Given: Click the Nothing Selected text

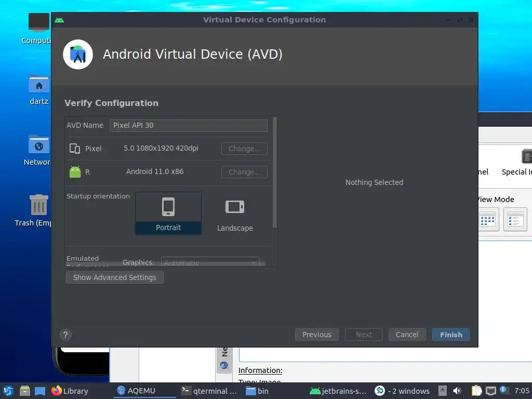Looking at the screenshot, I should click(374, 182).
